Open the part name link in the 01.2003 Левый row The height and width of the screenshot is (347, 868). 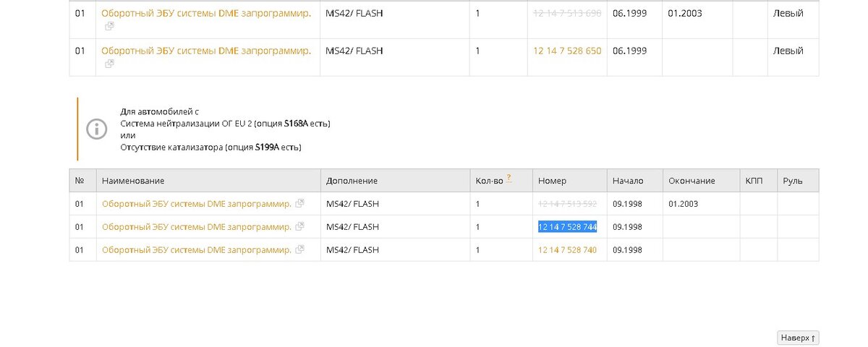(205, 14)
